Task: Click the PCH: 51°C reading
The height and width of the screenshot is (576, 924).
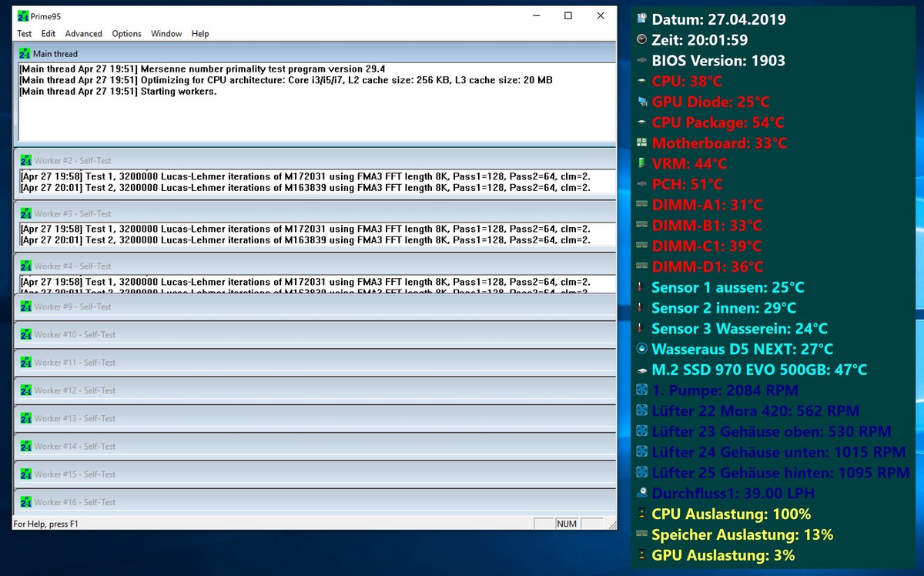Action: (x=687, y=184)
